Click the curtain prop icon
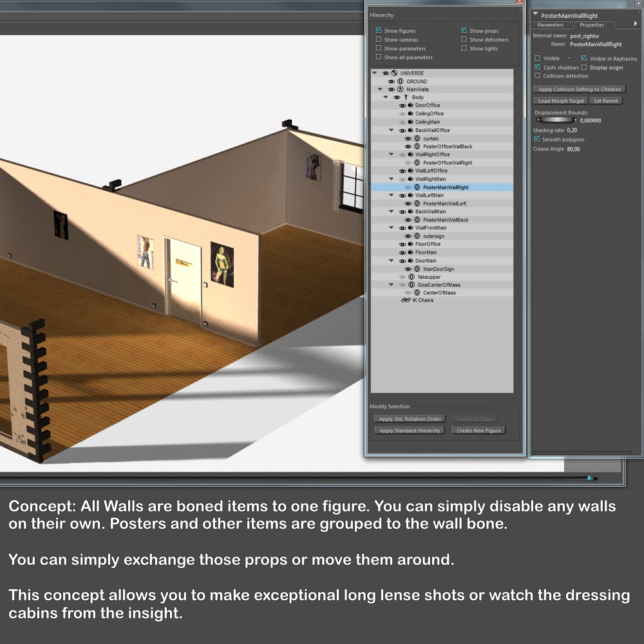 [417, 138]
